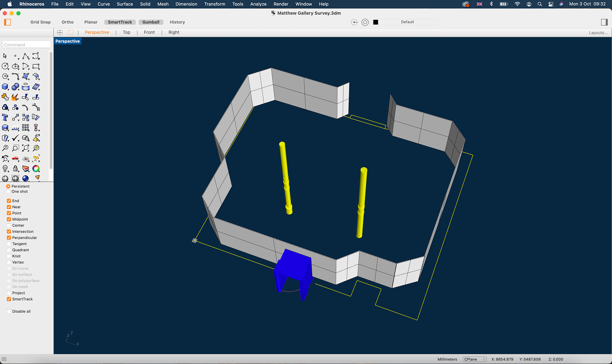Viewport: 612px width, 364px height.
Task: Toggle the Ortho button
Action: [68, 22]
